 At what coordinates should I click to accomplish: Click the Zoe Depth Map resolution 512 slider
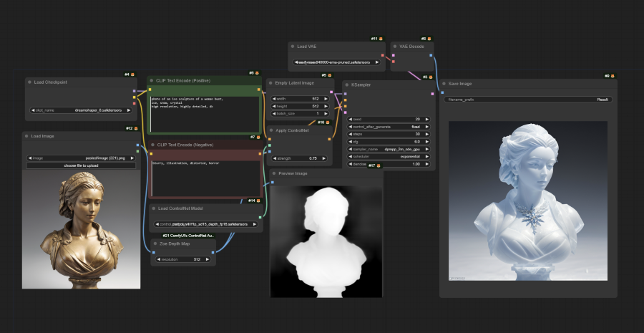pyautogui.click(x=183, y=259)
